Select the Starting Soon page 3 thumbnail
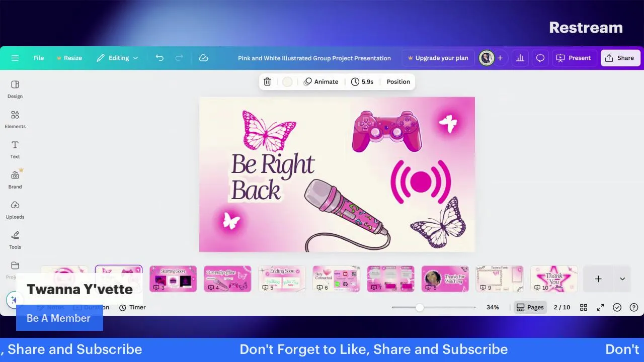 pyautogui.click(x=173, y=279)
